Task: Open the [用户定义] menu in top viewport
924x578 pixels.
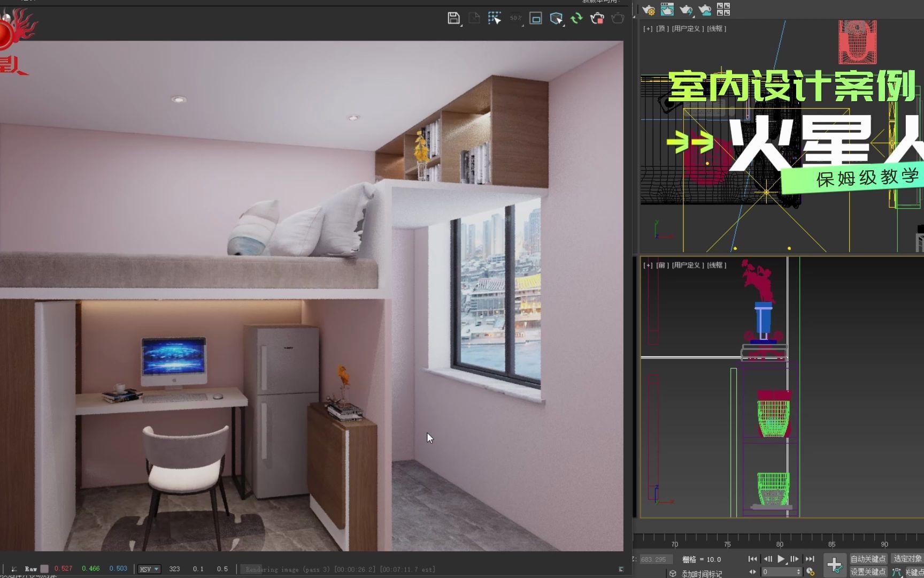Action: pos(687,28)
